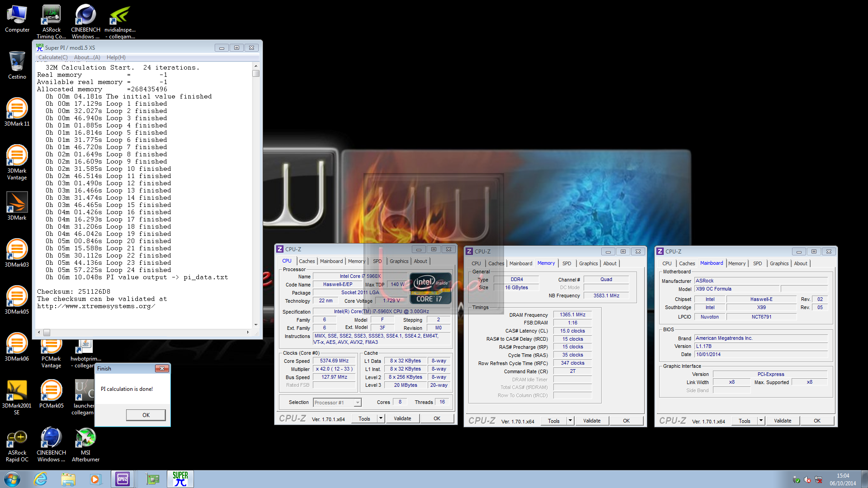Open SPD tab in Memory CPU-Z window
Viewport: 868px width, 488px height.
click(566, 263)
